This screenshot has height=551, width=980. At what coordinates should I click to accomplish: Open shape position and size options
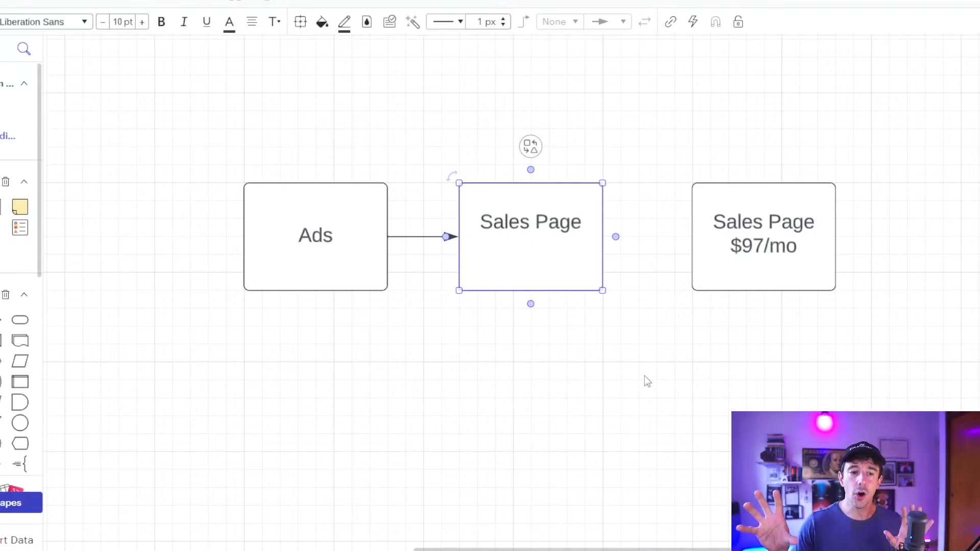point(300,22)
